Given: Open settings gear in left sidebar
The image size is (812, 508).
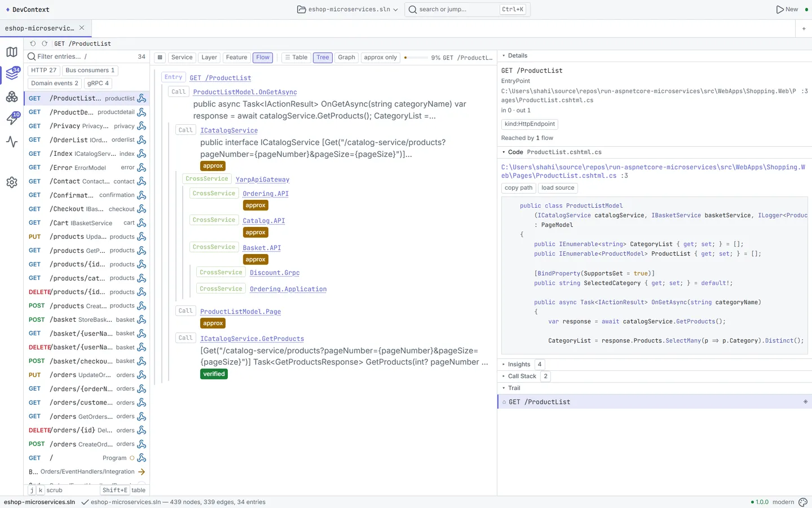Looking at the screenshot, I should tap(12, 182).
